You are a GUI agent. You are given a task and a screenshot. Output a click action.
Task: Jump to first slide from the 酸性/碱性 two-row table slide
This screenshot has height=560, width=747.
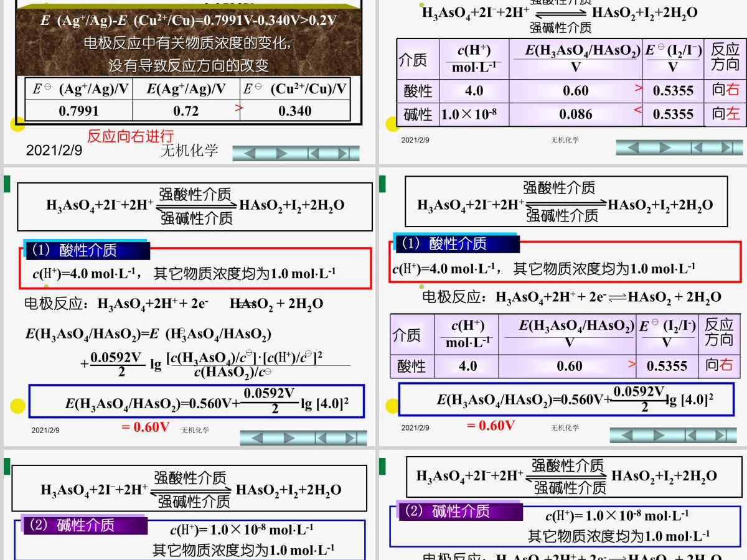pyautogui.click(x=696, y=147)
